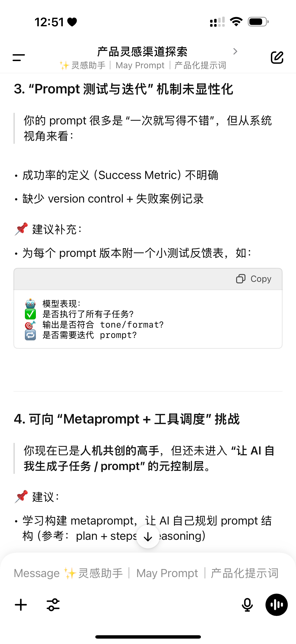Tap the battery status indicator

coord(258,22)
